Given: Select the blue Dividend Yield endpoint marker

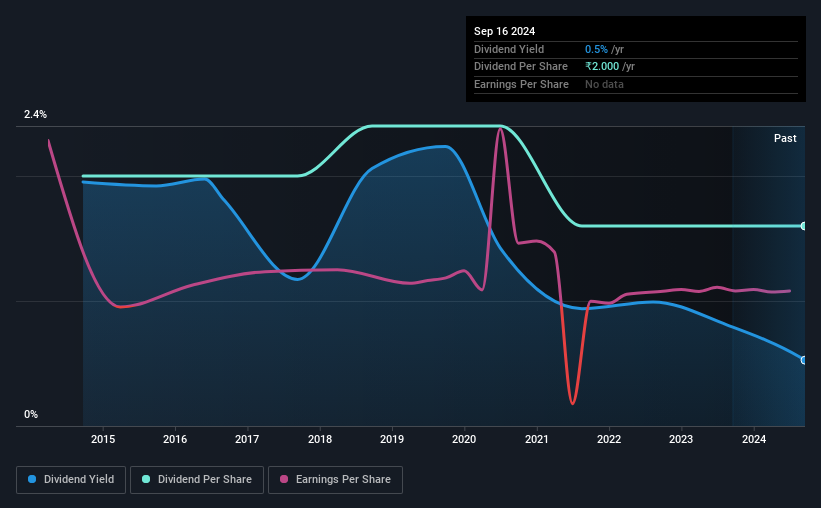Looking at the screenshot, I should pos(803,360).
